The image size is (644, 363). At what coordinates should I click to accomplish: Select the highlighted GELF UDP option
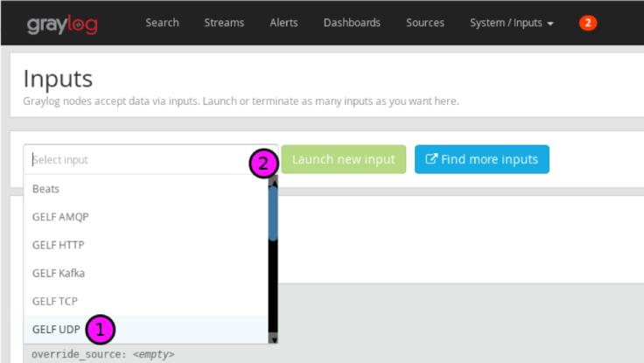146,330
